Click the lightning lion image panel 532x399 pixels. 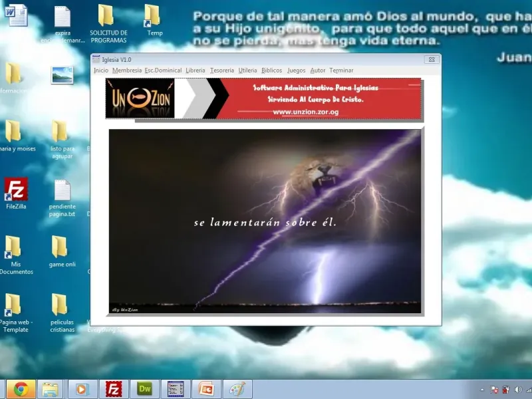[x=265, y=221]
